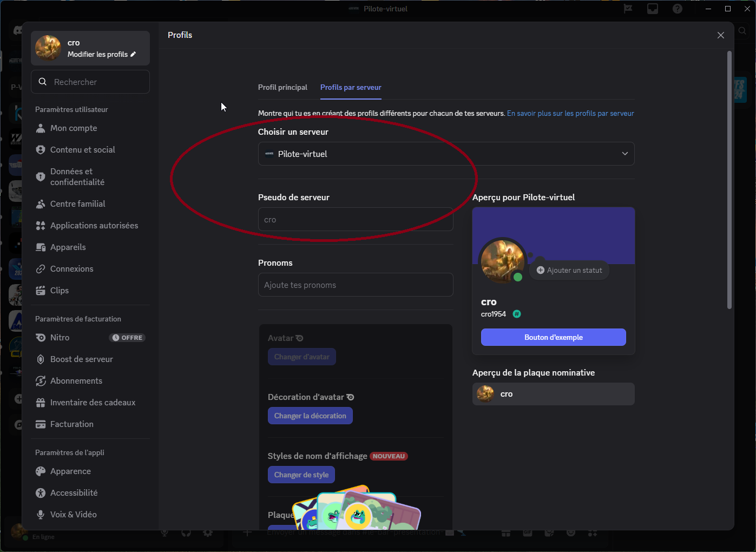The width and height of the screenshot is (756, 552).
Task: Click Ajouter un statut in the preview
Action: 569,271
